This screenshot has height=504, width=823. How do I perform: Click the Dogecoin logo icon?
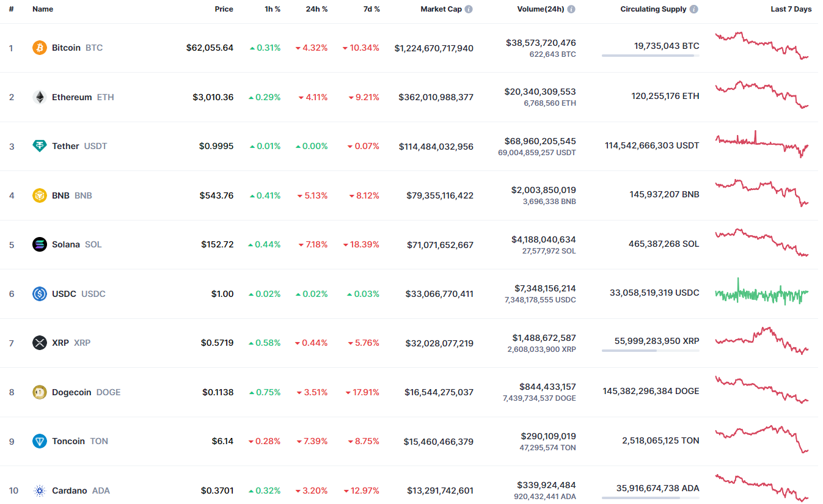coord(39,392)
